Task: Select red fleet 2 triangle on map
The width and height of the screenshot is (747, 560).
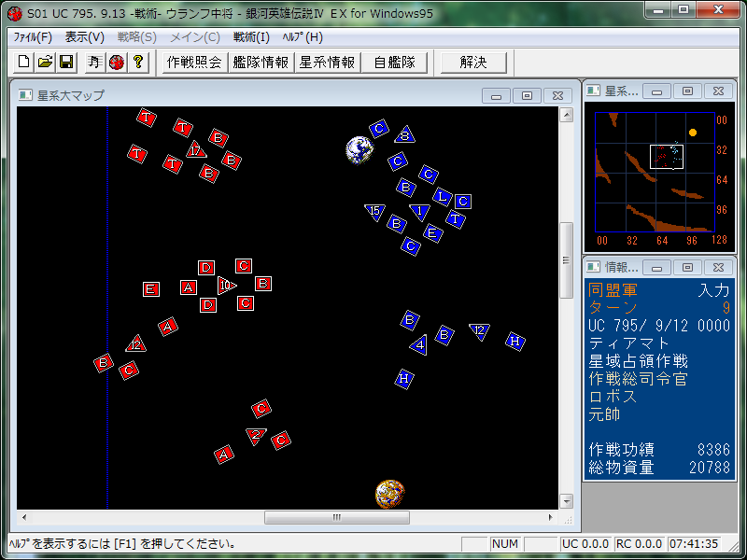Action: tap(256, 435)
